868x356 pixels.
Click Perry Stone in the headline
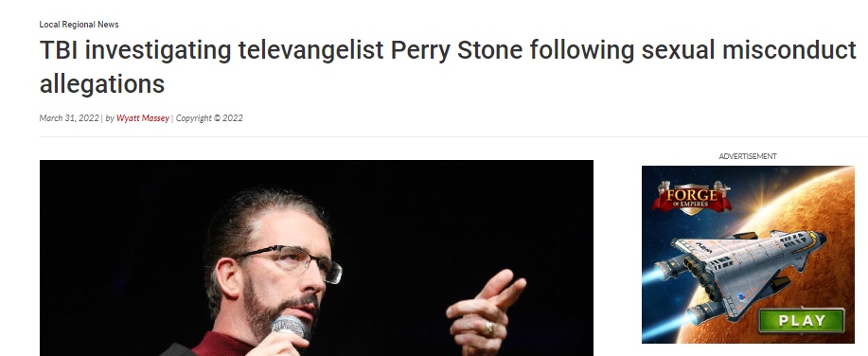tap(456, 50)
